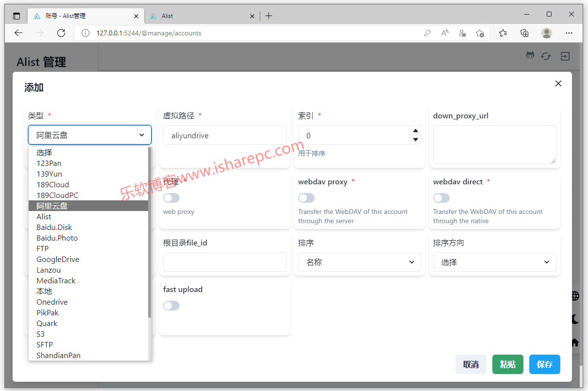Open the 排序方向 dropdown

tap(495, 262)
